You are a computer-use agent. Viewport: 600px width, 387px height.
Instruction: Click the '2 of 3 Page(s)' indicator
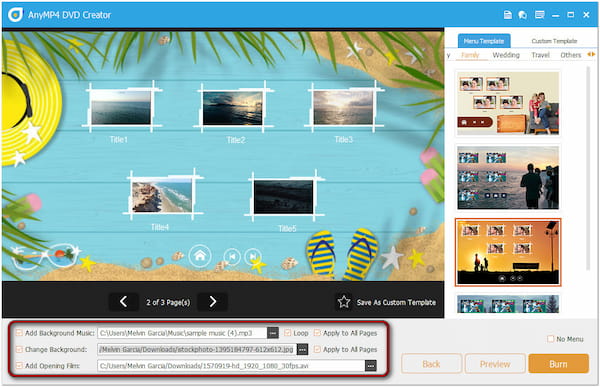click(168, 302)
